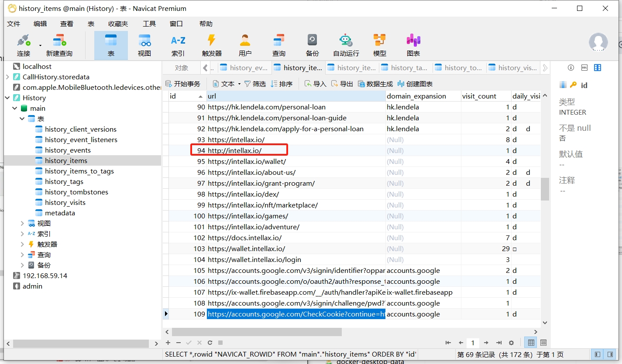
Task: Go to the first page of records
Action: 448,343
